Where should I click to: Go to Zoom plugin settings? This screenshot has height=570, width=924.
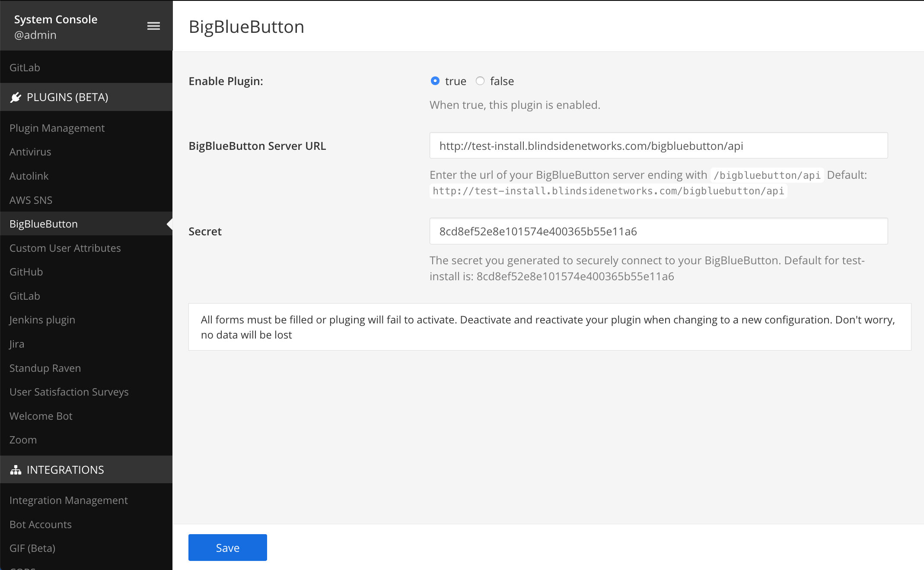point(23,440)
